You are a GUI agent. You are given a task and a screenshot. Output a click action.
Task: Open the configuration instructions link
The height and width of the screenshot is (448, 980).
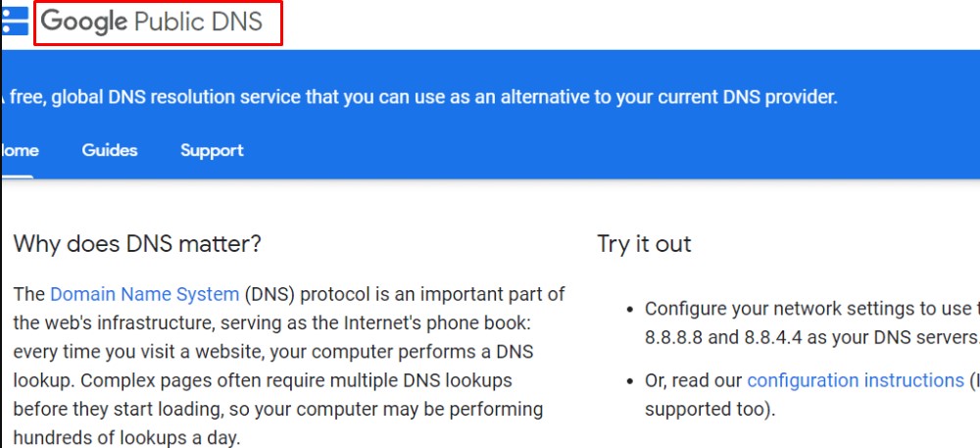[856, 380]
